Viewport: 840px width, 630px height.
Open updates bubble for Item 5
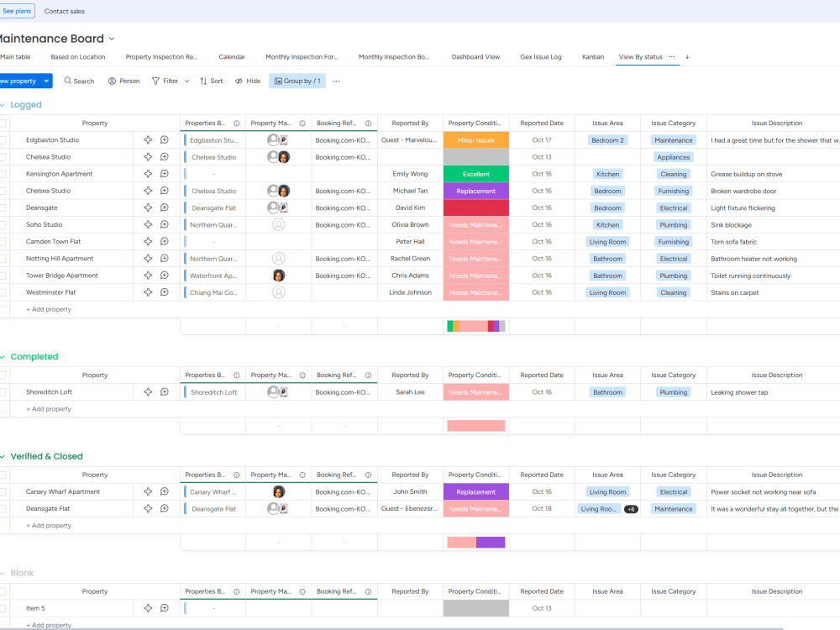165,608
